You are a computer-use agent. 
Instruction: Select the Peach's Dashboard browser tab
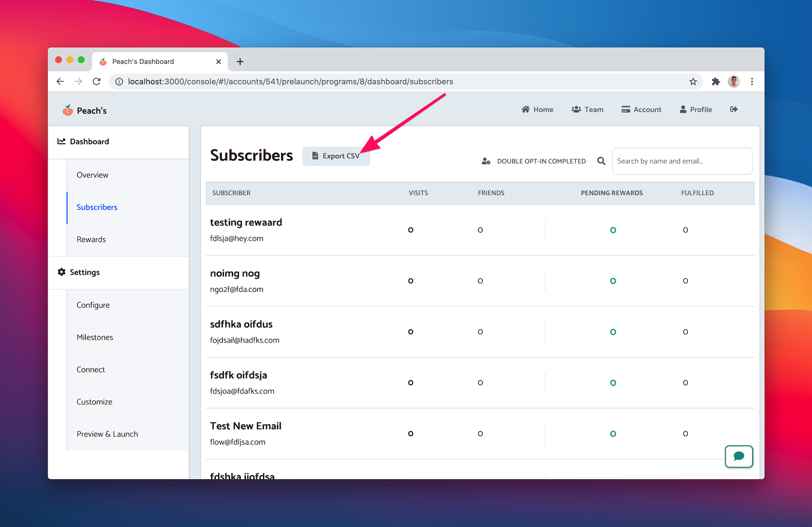click(160, 61)
